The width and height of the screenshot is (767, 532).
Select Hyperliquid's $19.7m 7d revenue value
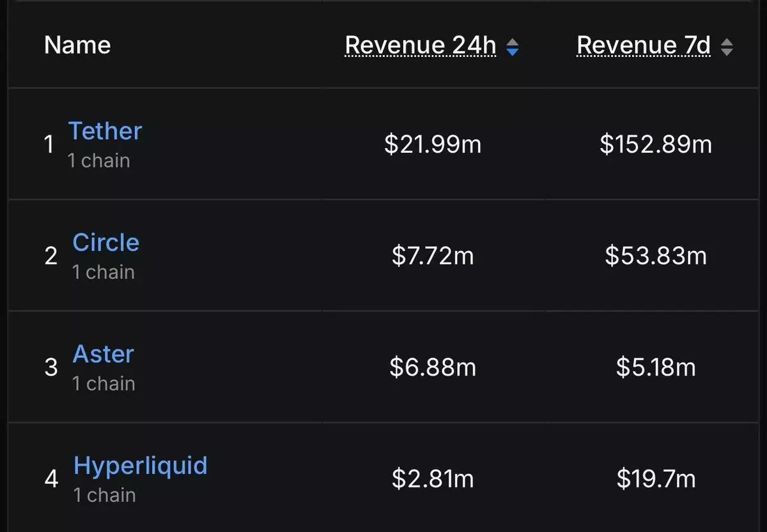pyautogui.click(x=656, y=479)
